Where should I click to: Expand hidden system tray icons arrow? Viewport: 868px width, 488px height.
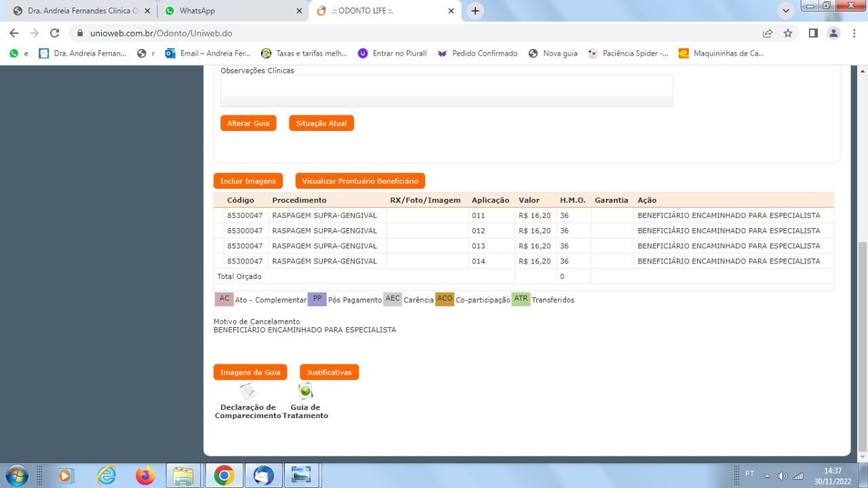(x=767, y=475)
